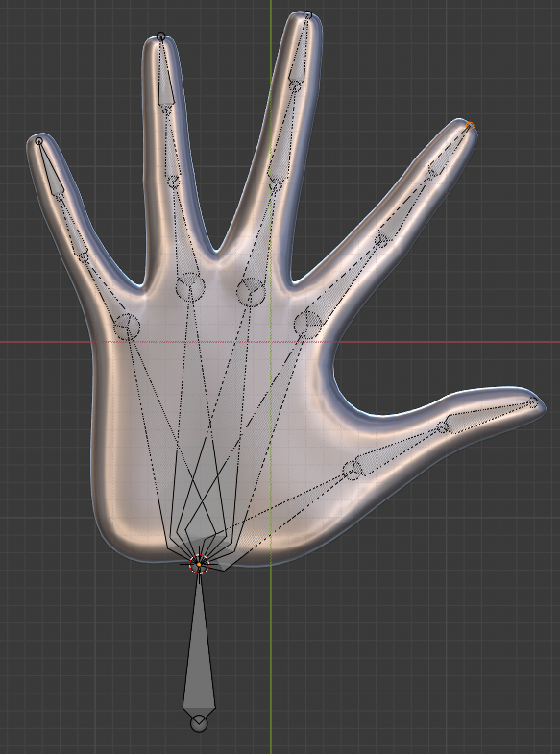
Task: Select the ring finger middle joint
Action: [x=173, y=182]
